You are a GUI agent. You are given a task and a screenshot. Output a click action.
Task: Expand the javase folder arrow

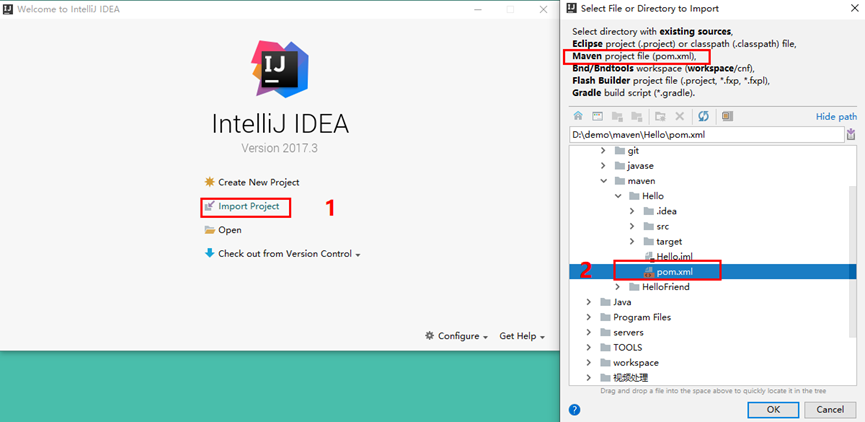pos(603,165)
